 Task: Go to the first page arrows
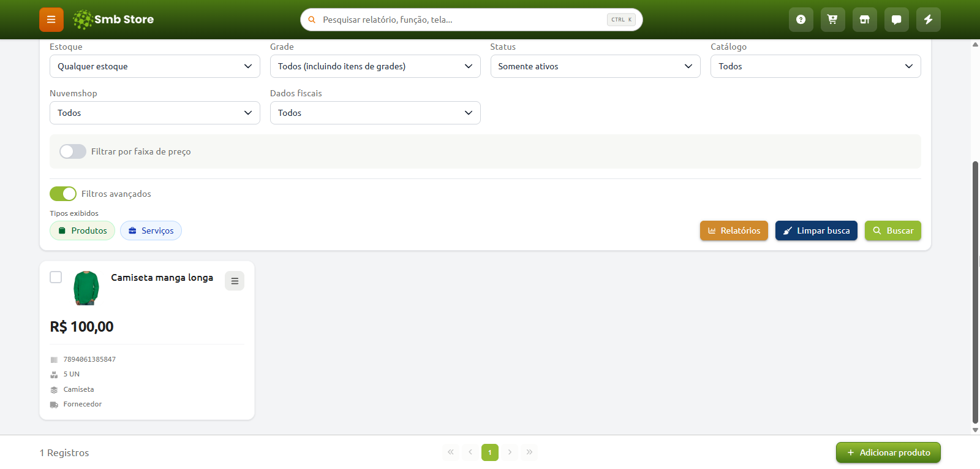click(x=451, y=452)
